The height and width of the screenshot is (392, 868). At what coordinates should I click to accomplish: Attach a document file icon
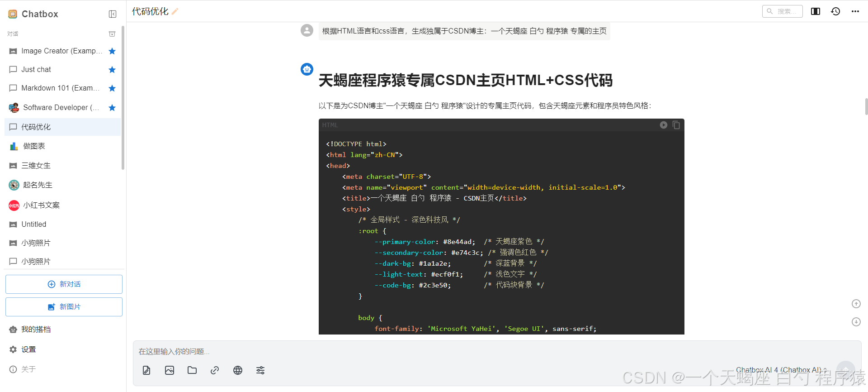[146, 370]
